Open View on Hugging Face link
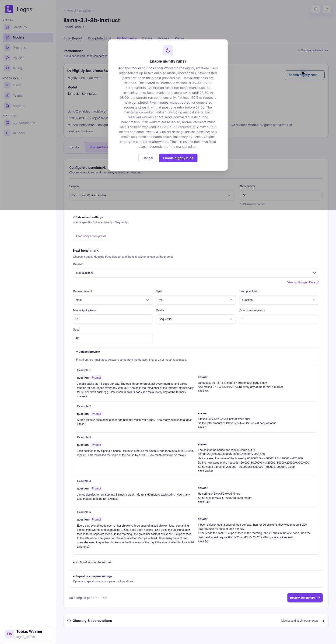 coord(303,282)
